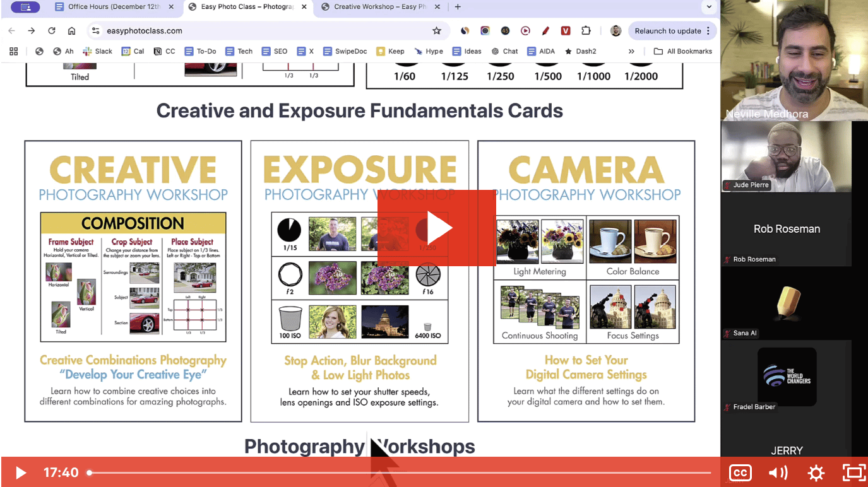Close the Creative Workshop tab
The width and height of the screenshot is (868, 487).
click(x=437, y=7)
